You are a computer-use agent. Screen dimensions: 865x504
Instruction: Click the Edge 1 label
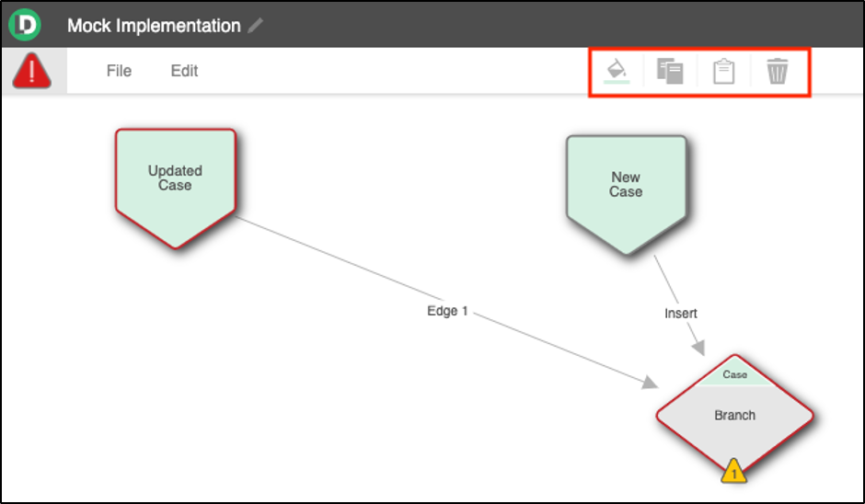[x=447, y=311]
